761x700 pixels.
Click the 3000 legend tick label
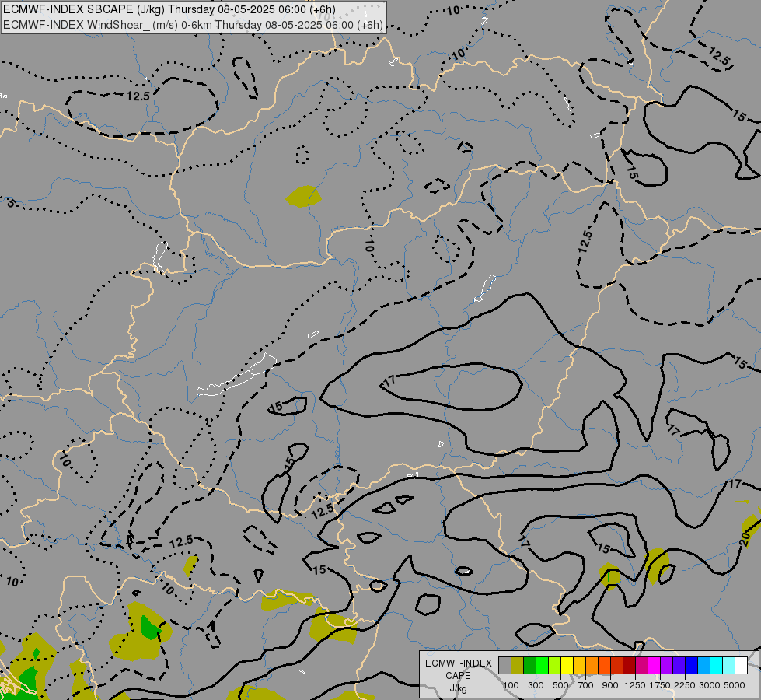(710, 685)
